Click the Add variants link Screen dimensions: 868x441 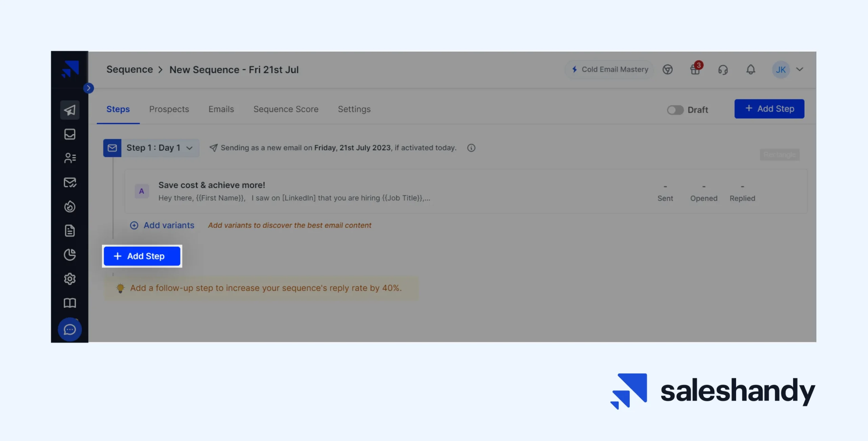pyautogui.click(x=162, y=225)
